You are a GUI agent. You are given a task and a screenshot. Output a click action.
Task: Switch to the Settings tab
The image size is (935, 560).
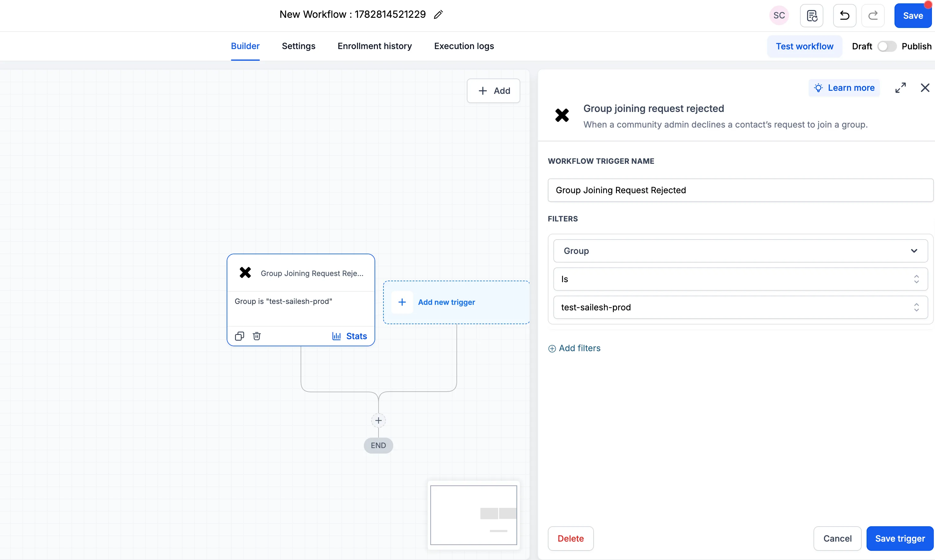tap(298, 46)
